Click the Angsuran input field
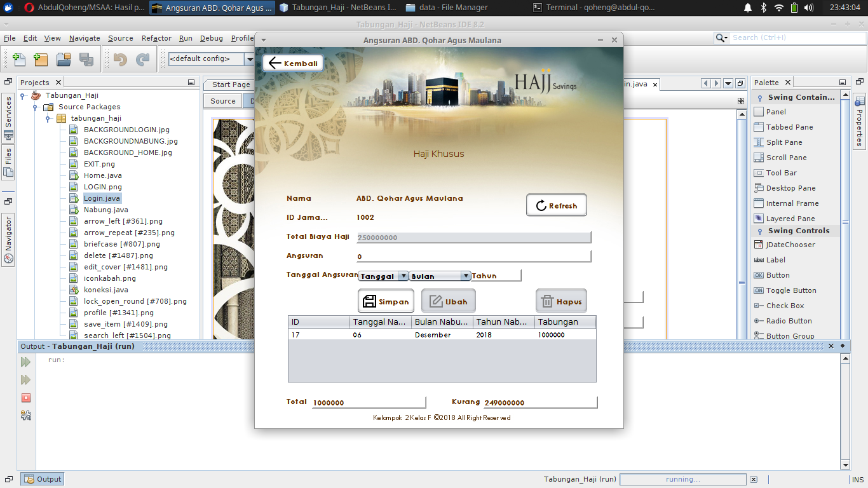 click(474, 257)
